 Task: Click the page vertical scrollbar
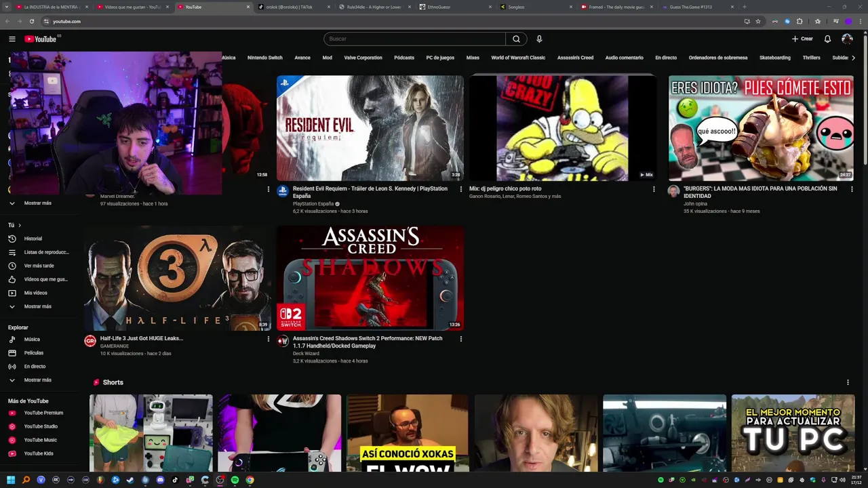[865, 102]
